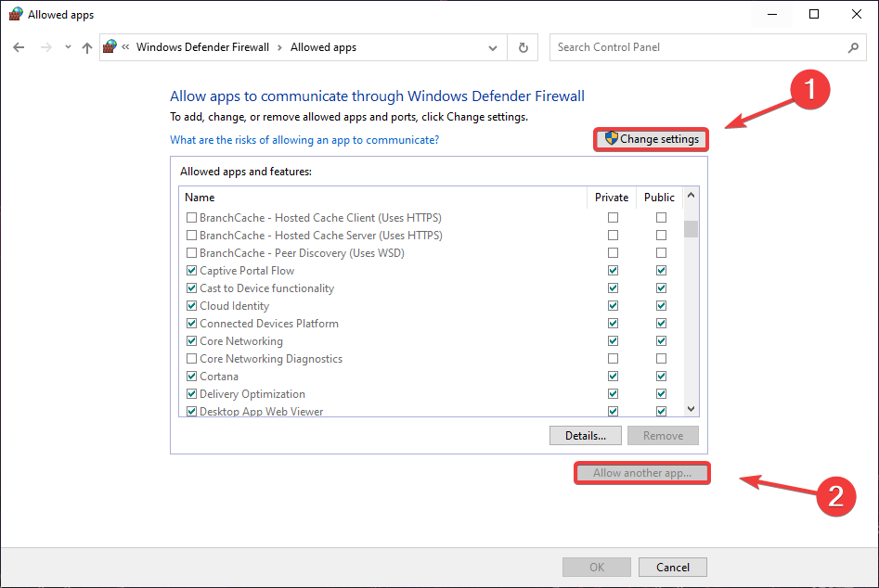879x588 pixels.
Task: Open the risks of allowing an app link
Action: (x=304, y=140)
